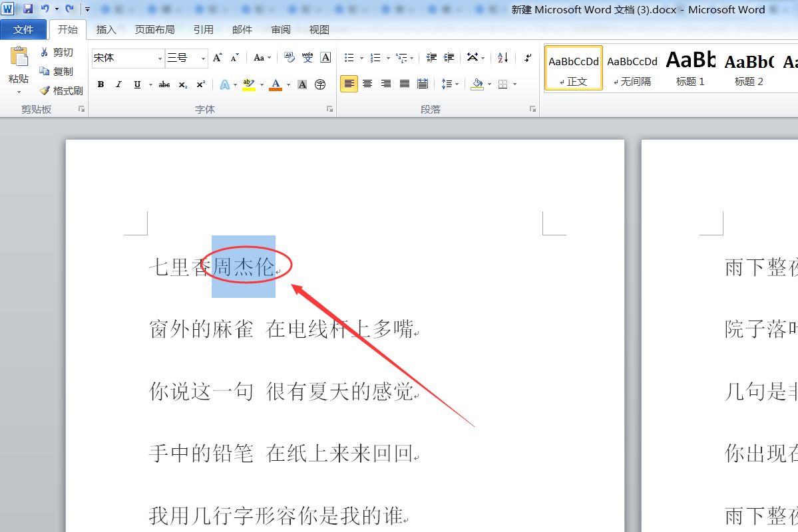Click the Decrease Indent icon

click(x=431, y=57)
